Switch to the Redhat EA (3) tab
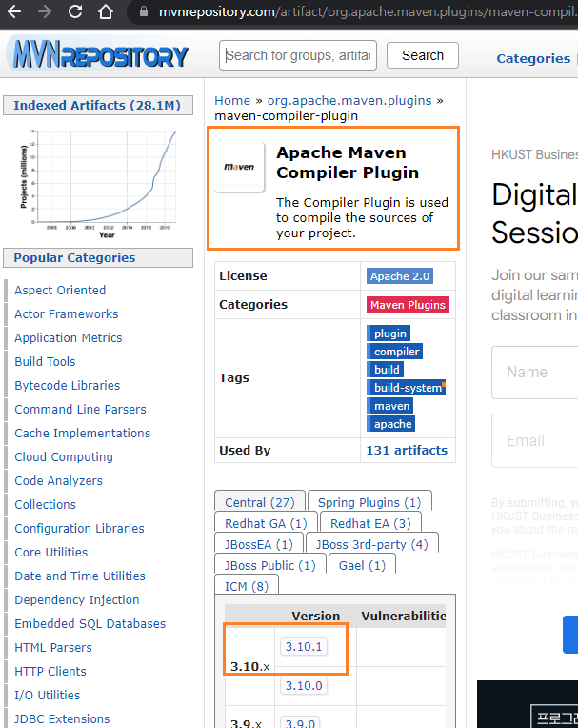This screenshot has height=728, width=578. 370,523
